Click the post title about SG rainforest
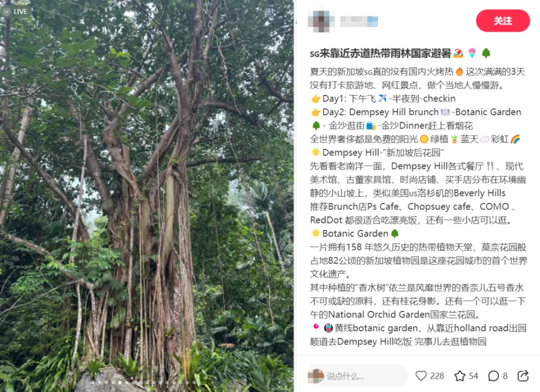This screenshot has width=540, height=392. pyautogui.click(x=400, y=53)
